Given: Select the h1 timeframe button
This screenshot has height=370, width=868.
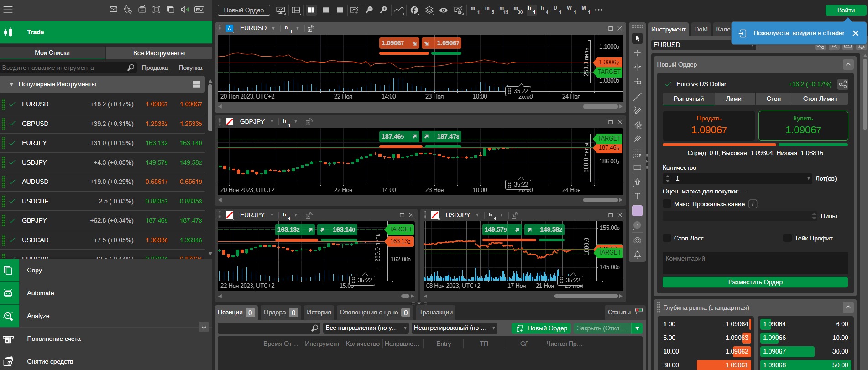Looking at the screenshot, I should (531, 10).
